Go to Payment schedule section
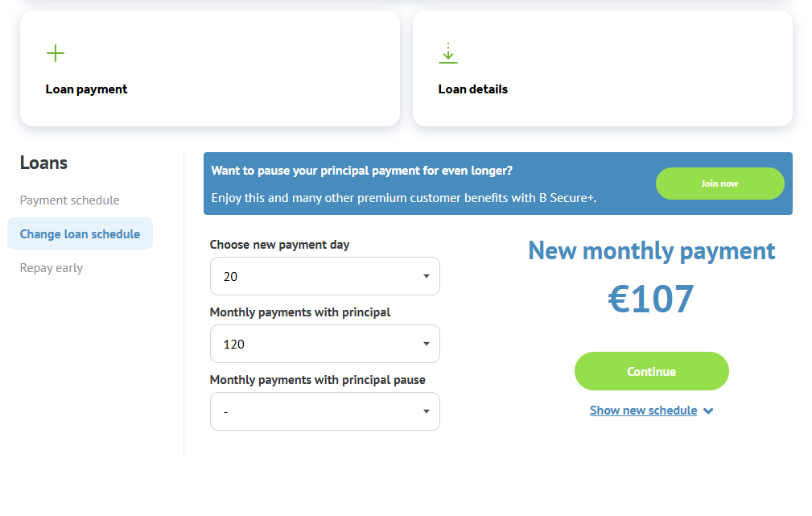Screen dimensions: 812x516 coord(69,200)
